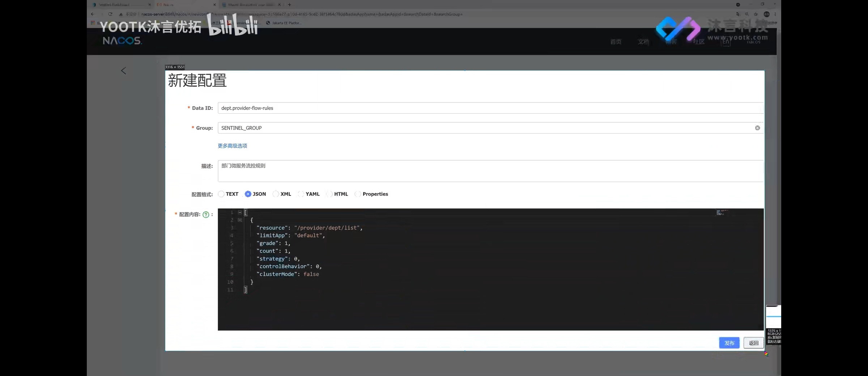The height and width of the screenshot is (376, 868).
Task: Open the bookmarks bar apps grid icon
Action: pyautogui.click(x=93, y=22)
